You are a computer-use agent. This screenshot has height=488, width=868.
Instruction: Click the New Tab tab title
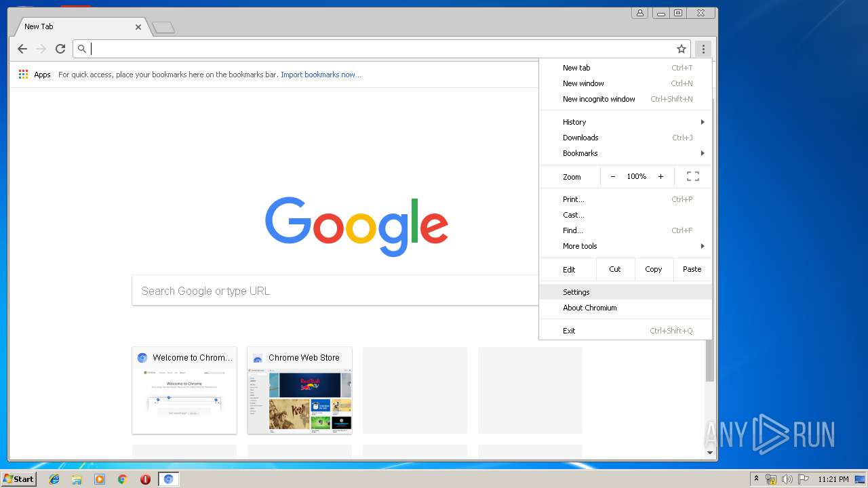pos(39,26)
